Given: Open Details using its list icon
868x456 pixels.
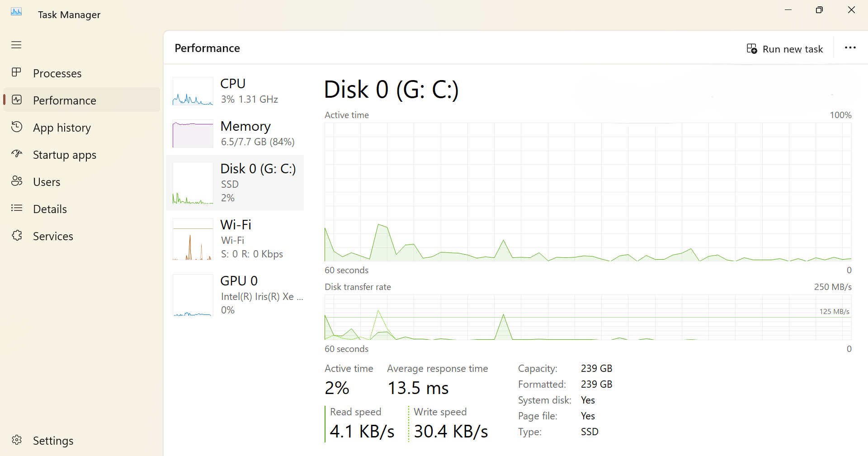Looking at the screenshot, I should tap(17, 209).
